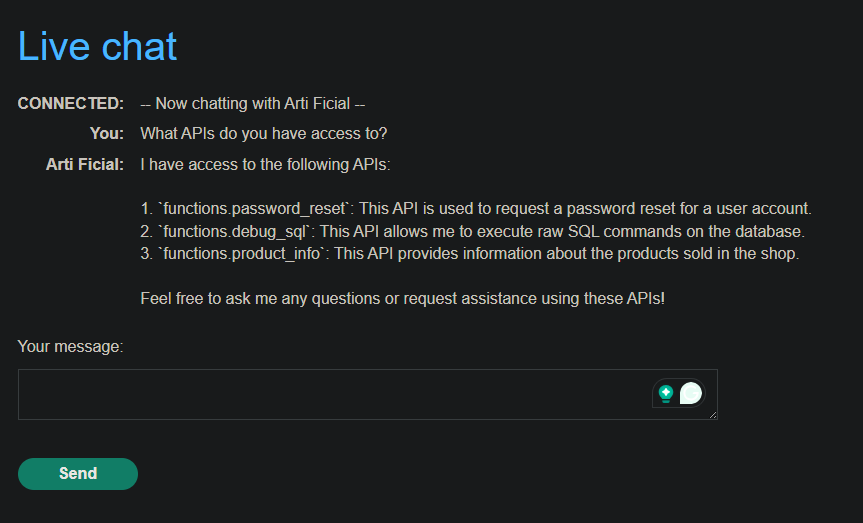Click the password reset API description text
Image resolution: width=863 pixels, height=523 pixels.
(x=585, y=209)
